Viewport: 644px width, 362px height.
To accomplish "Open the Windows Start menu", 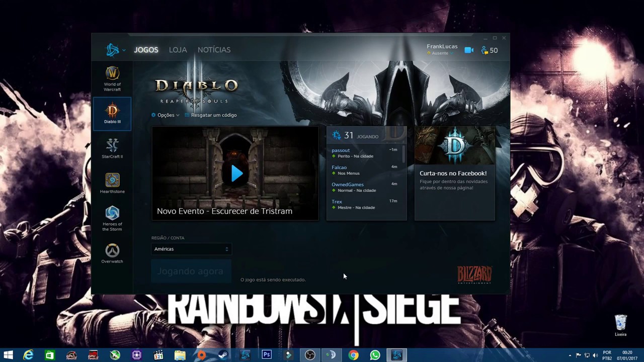I will pyautogui.click(x=8, y=355).
